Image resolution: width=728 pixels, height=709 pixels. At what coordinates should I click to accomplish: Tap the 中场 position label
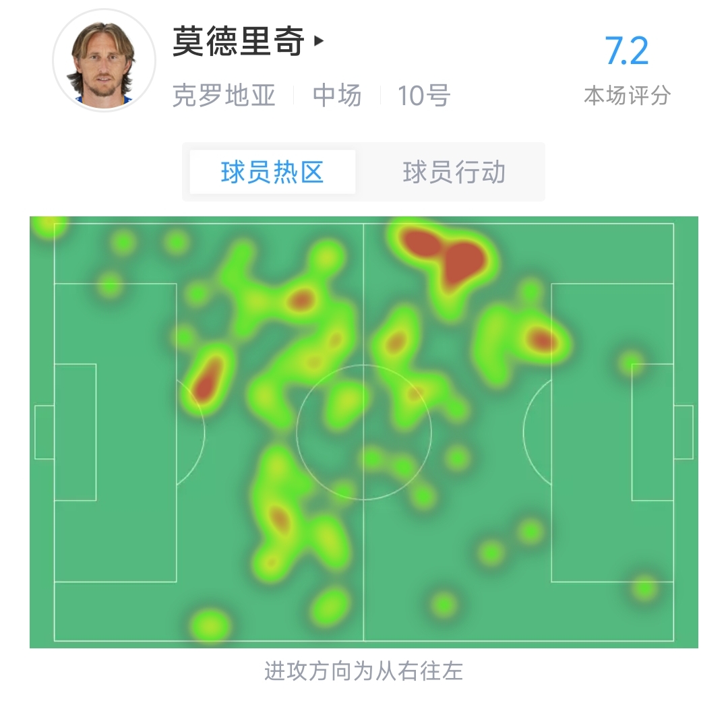[x=337, y=96]
